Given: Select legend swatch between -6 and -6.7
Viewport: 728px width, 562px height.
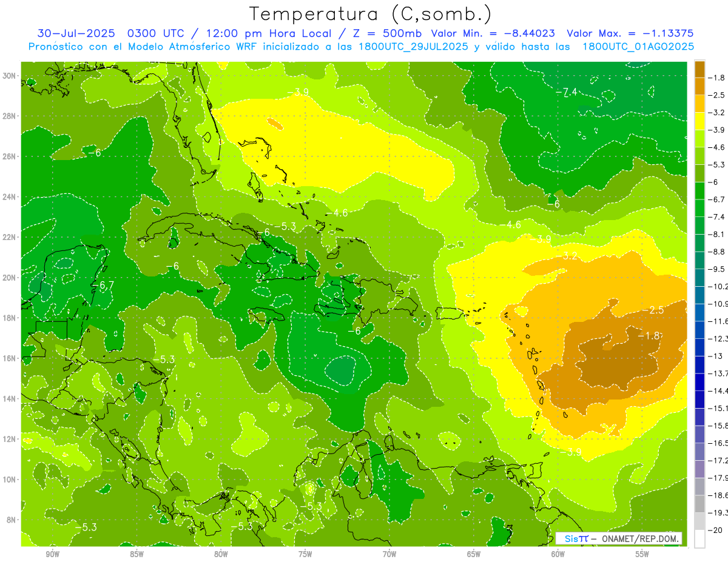Looking at the screenshot, I should click(x=699, y=190).
